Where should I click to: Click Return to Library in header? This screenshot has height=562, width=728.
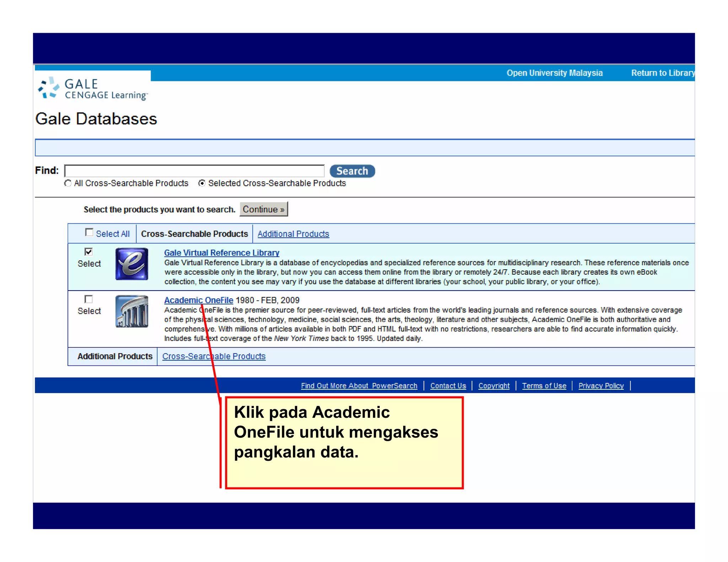click(x=663, y=73)
